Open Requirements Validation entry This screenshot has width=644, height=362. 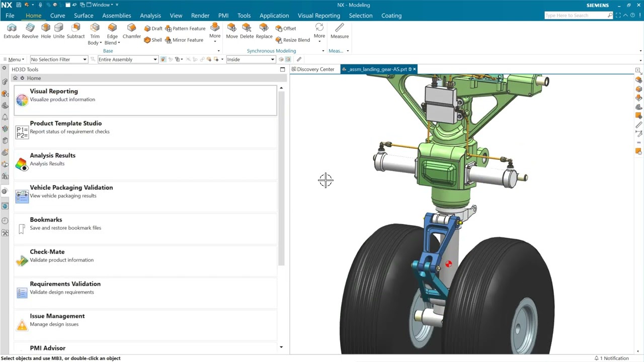tap(145, 293)
